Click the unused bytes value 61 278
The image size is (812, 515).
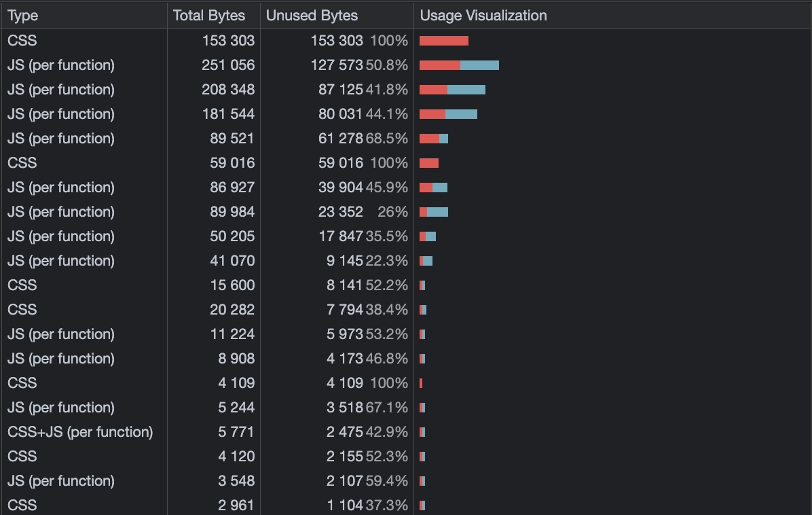coord(341,139)
